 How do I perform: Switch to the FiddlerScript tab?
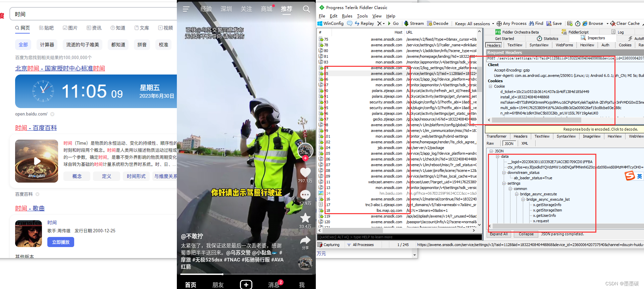(575, 32)
